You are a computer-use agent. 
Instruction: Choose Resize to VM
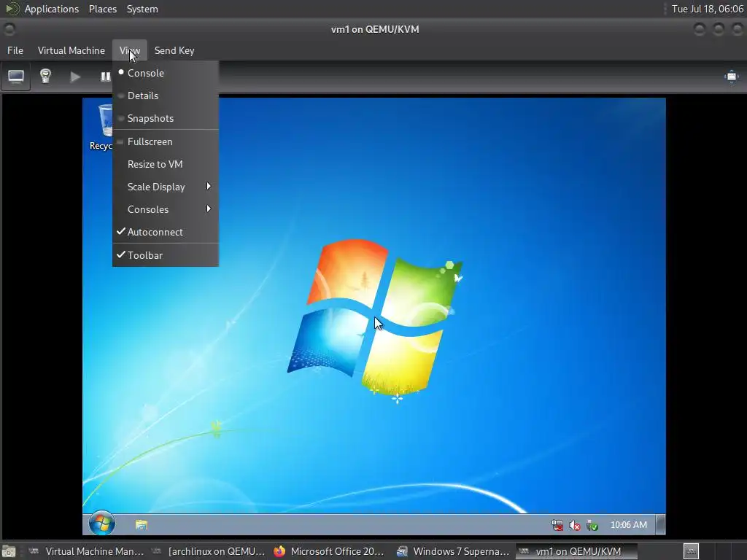pyautogui.click(x=166, y=164)
